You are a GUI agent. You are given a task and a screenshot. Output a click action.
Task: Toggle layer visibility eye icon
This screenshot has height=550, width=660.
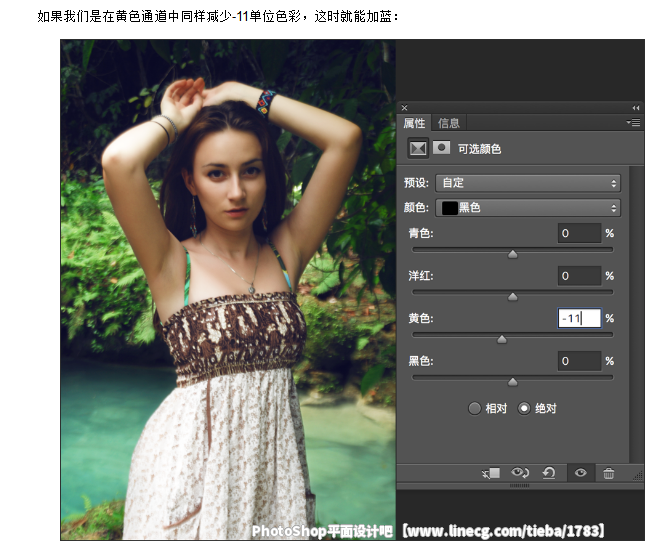click(x=581, y=473)
